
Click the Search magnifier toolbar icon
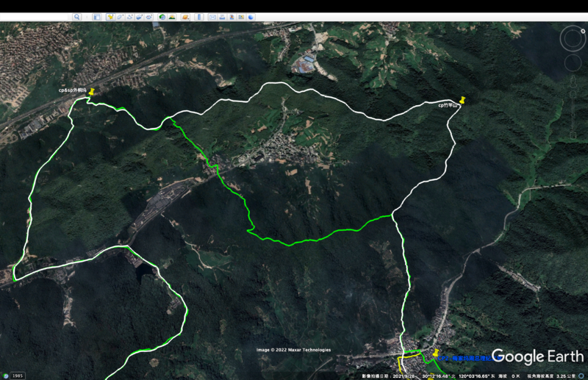click(x=76, y=17)
